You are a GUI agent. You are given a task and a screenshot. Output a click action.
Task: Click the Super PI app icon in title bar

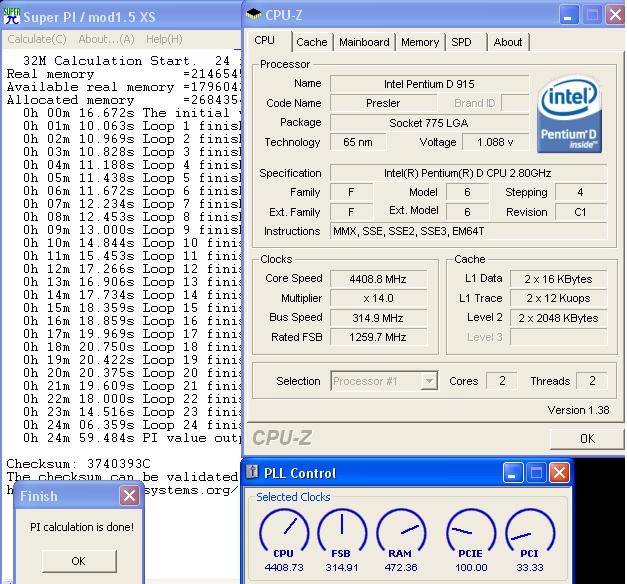click(12, 16)
